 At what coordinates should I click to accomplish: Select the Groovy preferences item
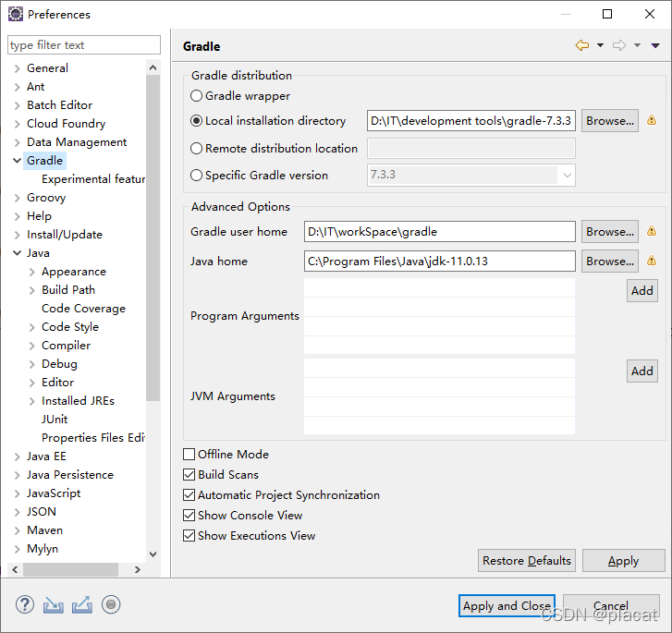tap(46, 198)
